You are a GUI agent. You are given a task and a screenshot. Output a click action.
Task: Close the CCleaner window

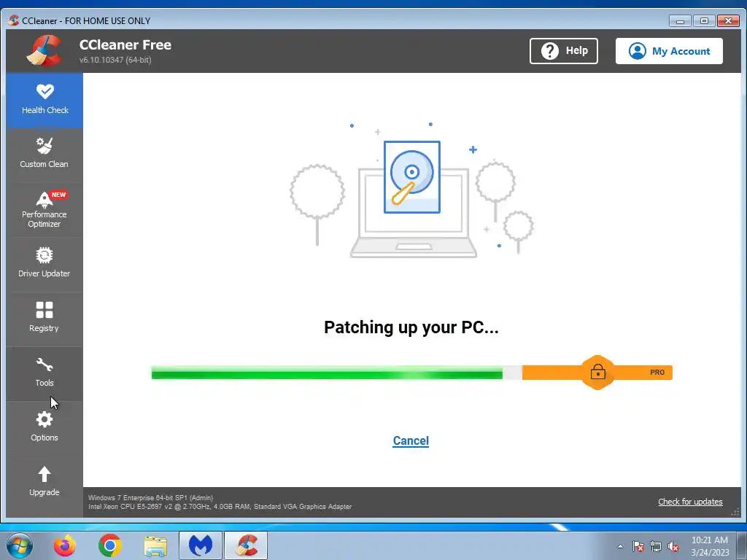tap(729, 21)
